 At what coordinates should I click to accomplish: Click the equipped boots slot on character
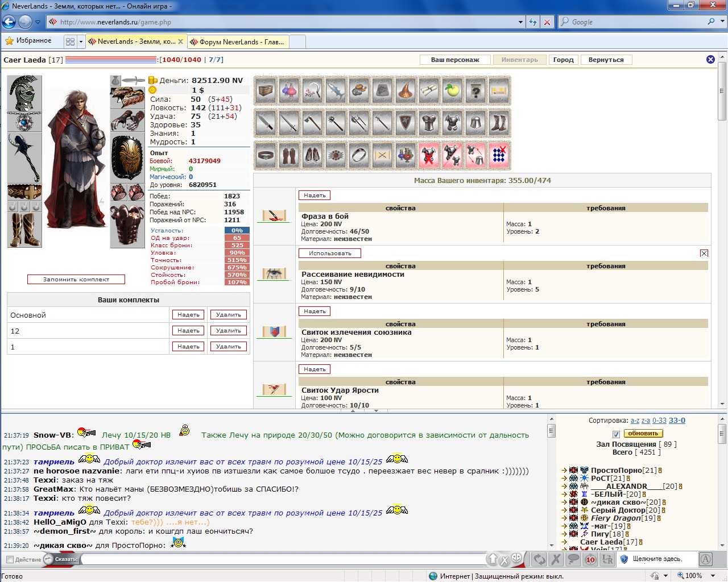tap(24, 230)
